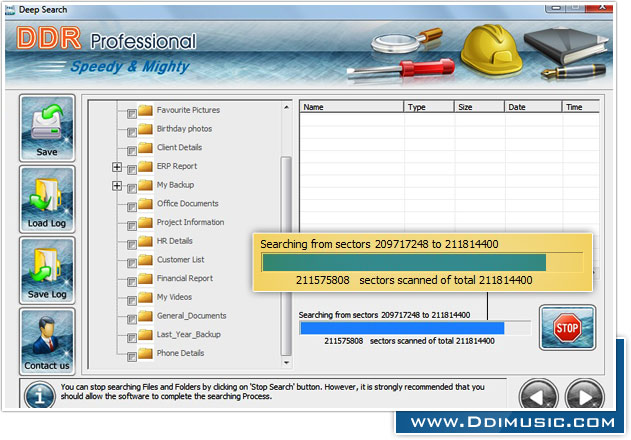
Task: Select Client Details folder label
Action: click(x=179, y=147)
